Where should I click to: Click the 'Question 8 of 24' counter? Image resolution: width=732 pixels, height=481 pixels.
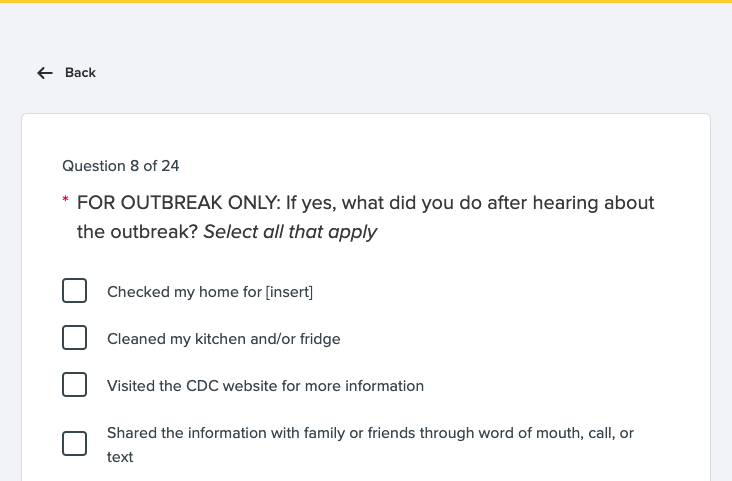click(x=121, y=166)
